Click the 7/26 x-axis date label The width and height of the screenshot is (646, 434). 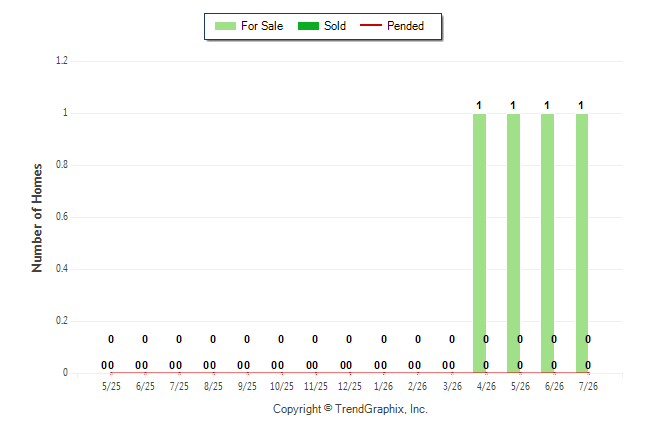coord(588,387)
